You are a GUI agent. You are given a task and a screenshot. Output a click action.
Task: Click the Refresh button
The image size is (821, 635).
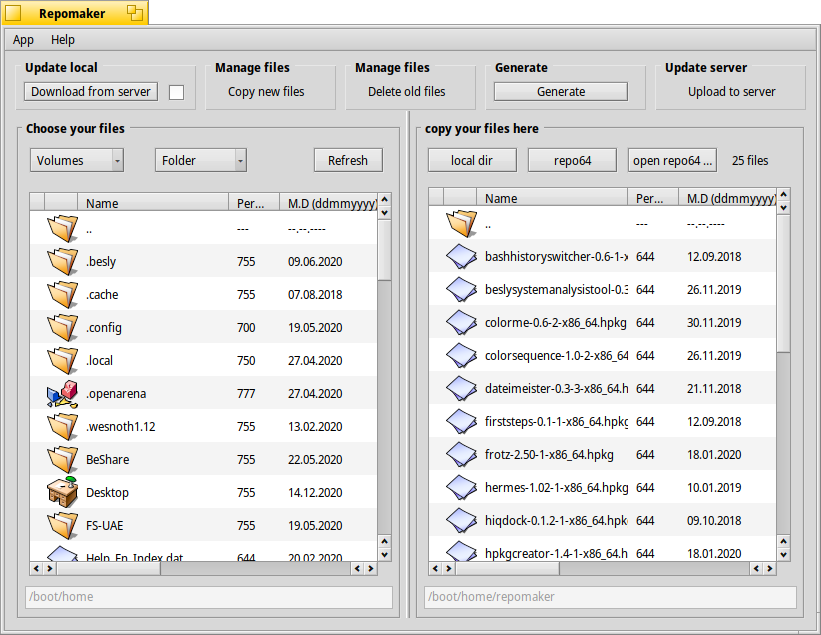(x=348, y=160)
